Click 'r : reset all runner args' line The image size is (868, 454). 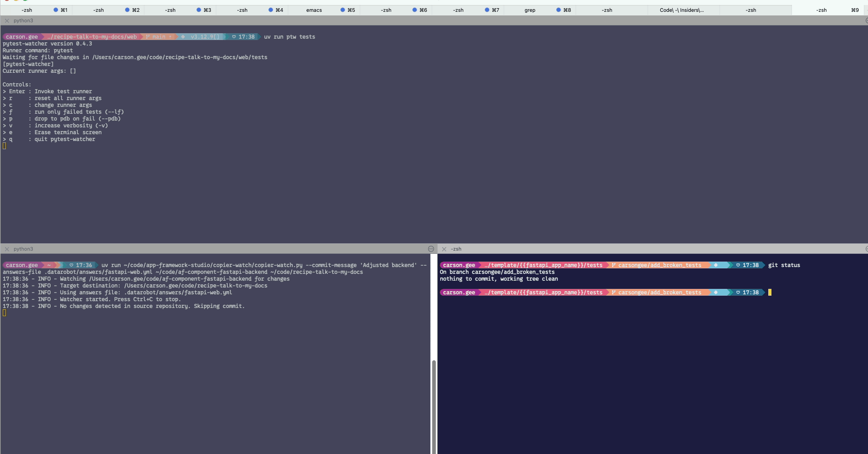click(x=52, y=98)
